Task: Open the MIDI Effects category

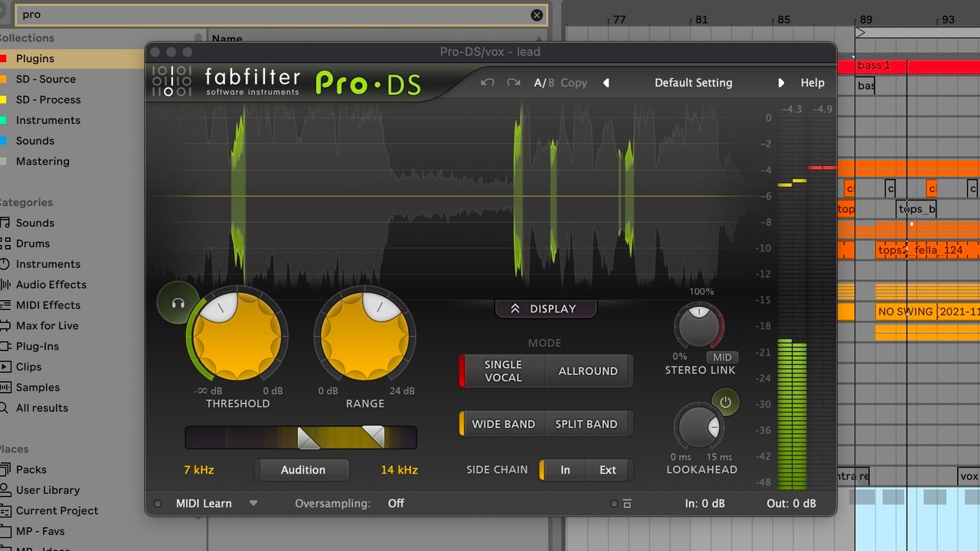Action: (x=48, y=305)
